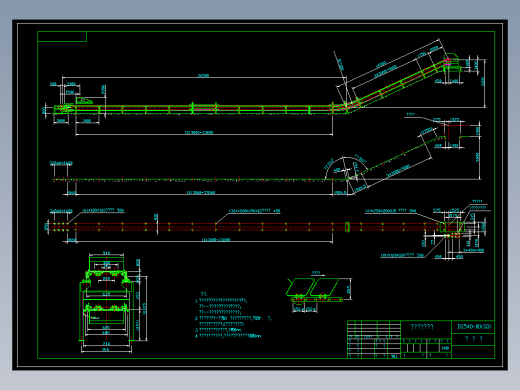The width and height of the screenshot is (520, 390).
Task: Click the three-question-mark cell under the drawing number
Action: point(473,339)
